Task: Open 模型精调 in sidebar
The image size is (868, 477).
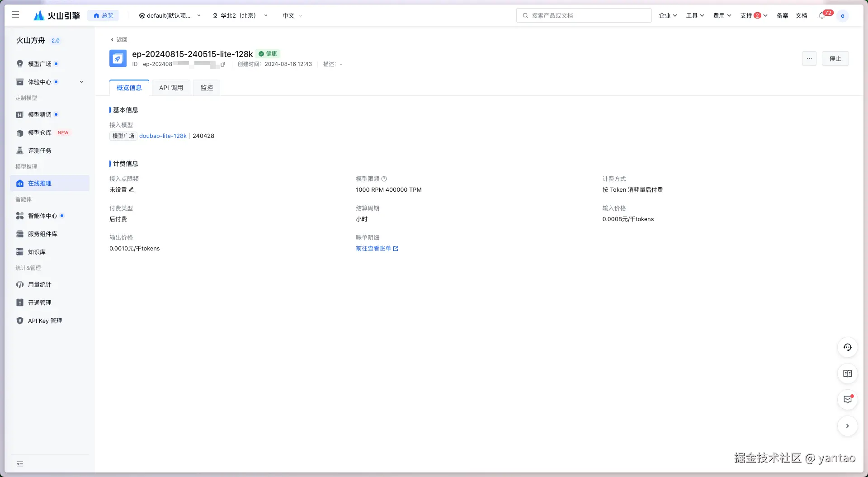Action: tap(50, 114)
